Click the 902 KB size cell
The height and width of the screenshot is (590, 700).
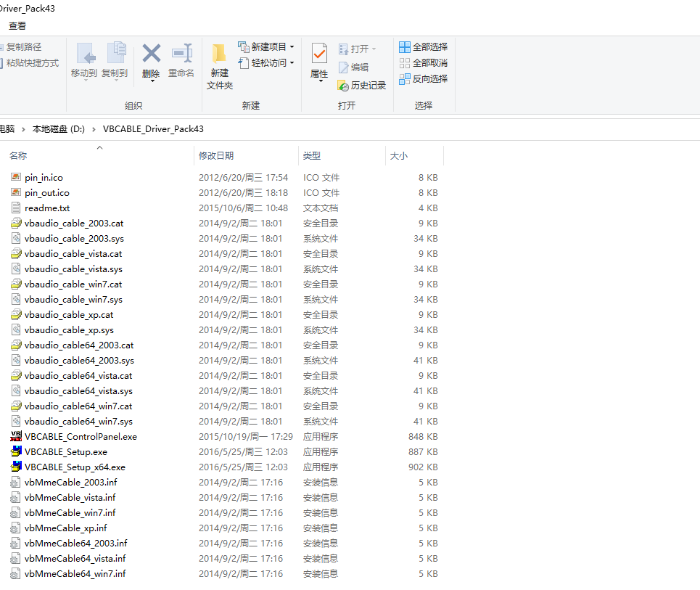point(423,467)
